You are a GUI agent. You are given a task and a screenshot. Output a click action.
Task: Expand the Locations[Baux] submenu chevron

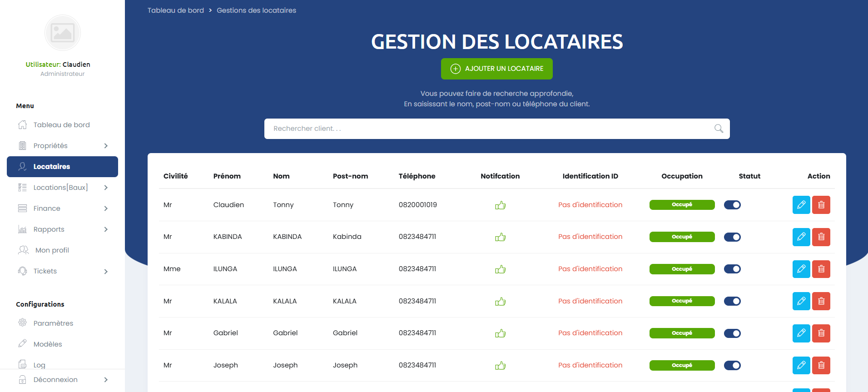tap(106, 188)
